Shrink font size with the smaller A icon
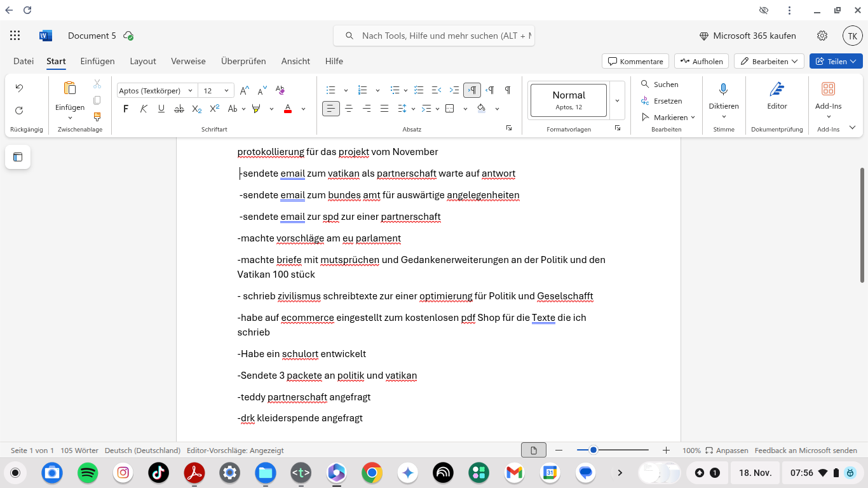Viewport: 868px width, 488px height. [x=262, y=90]
